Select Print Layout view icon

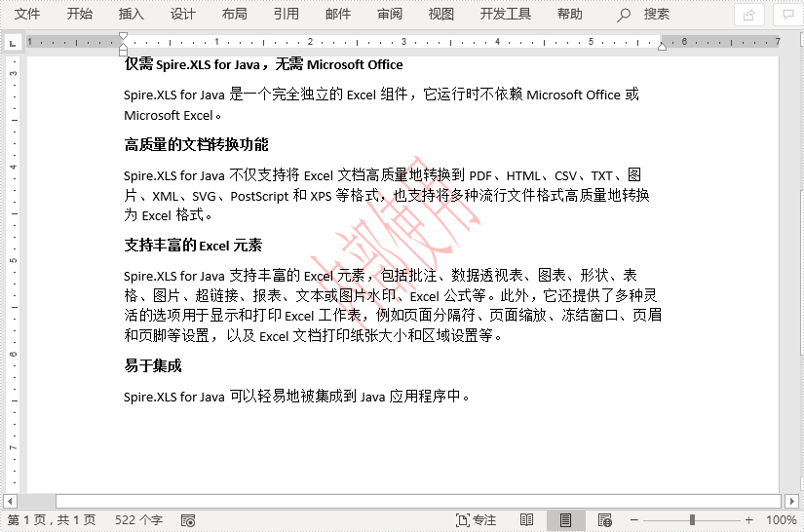coord(565,520)
